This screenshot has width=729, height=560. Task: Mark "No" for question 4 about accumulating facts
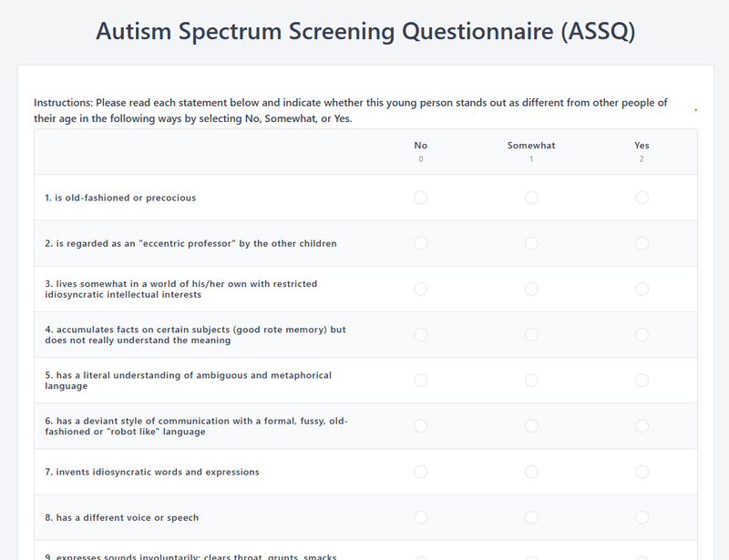(420, 335)
